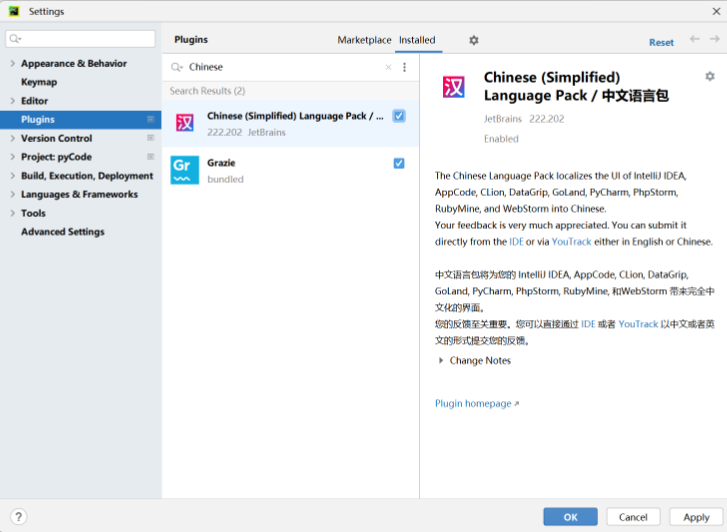Image resolution: width=727 pixels, height=532 pixels.
Task: Open the plugins gear settings icon next to Installed
Action: click(473, 40)
